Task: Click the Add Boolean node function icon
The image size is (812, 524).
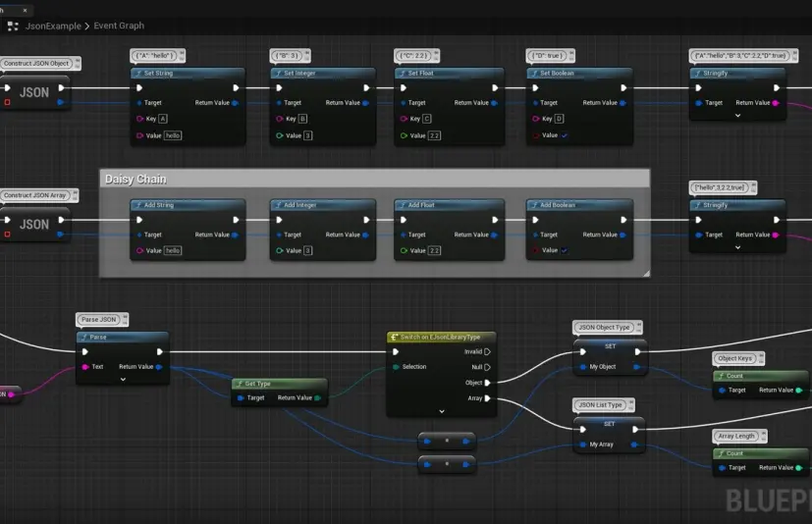Action: 534,205
